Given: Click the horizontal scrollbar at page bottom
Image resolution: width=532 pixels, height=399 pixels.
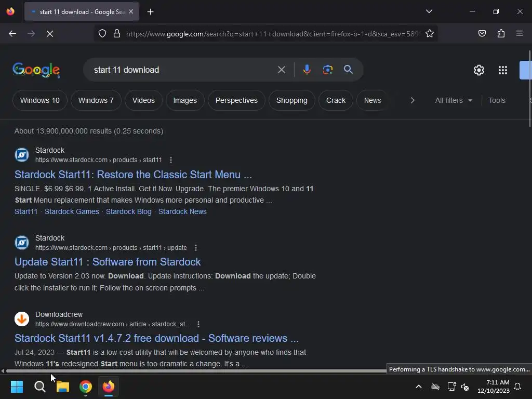Looking at the screenshot, I should tap(196, 371).
